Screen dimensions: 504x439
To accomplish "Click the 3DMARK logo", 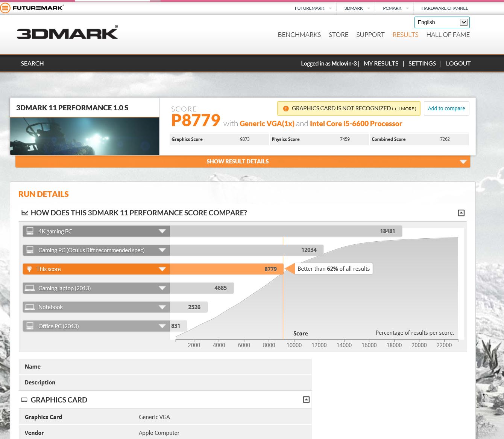I will [x=67, y=32].
